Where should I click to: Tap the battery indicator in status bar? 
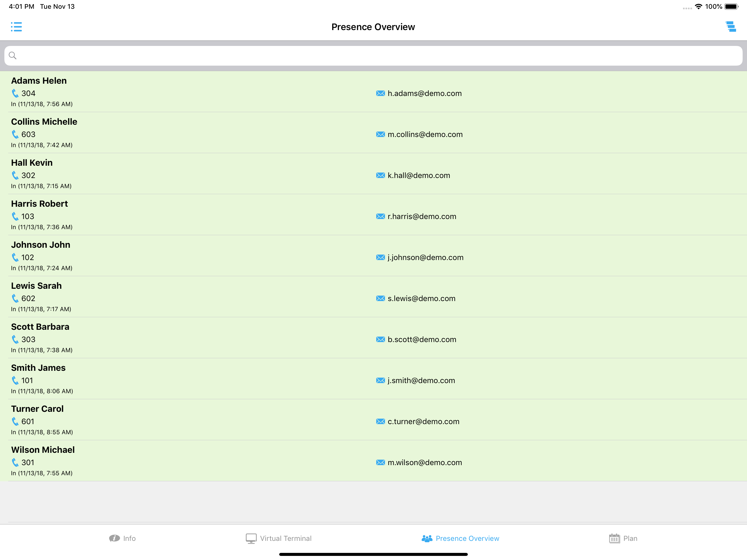pos(731,6)
